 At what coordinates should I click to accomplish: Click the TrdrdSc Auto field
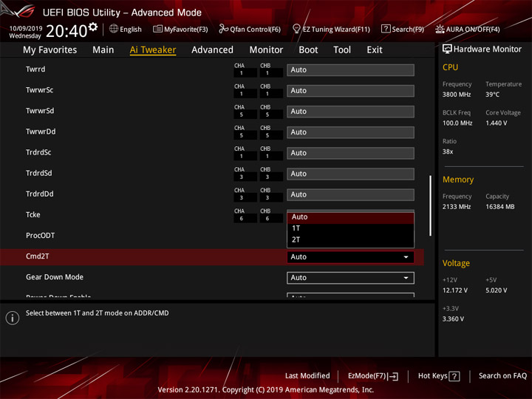pos(350,153)
